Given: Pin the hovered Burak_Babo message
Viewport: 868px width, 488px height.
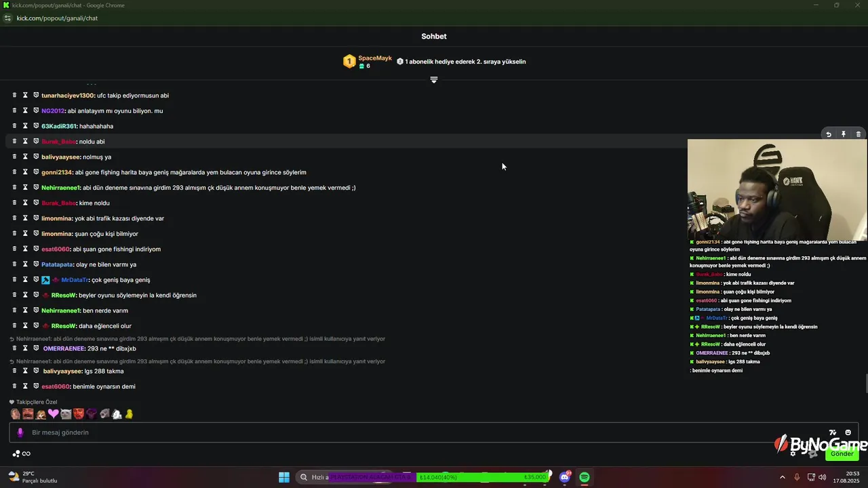Looking at the screenshot, I should click(844, 134).
